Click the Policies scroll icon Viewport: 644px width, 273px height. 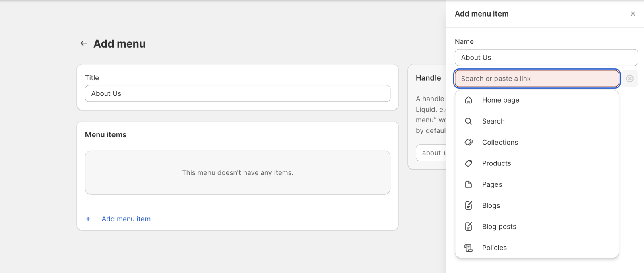tap(469, 248)
